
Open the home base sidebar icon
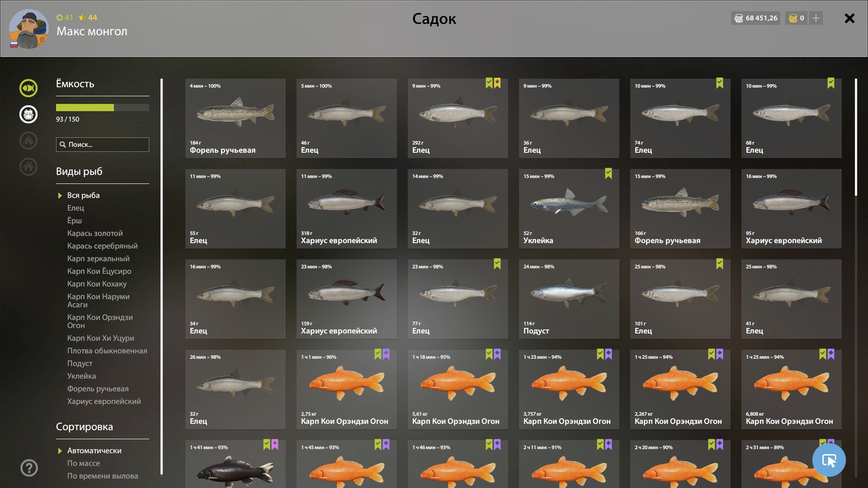click(28, 167)
